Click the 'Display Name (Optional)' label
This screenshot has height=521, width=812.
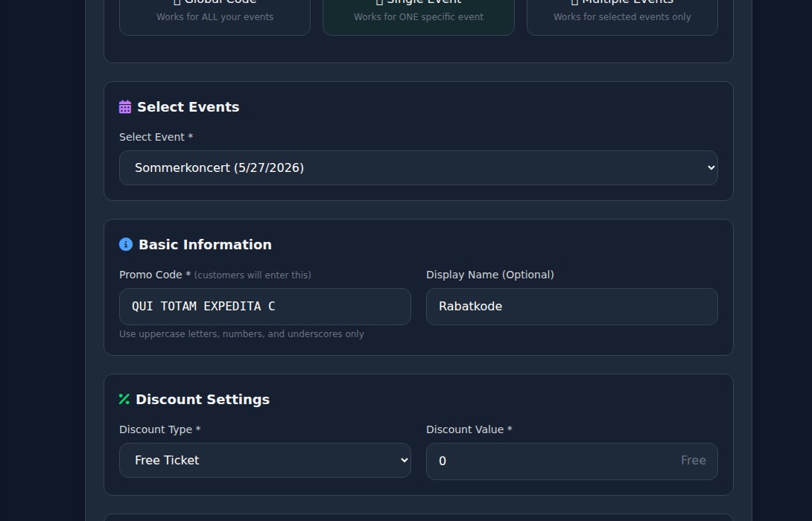[x=490, y=275]
